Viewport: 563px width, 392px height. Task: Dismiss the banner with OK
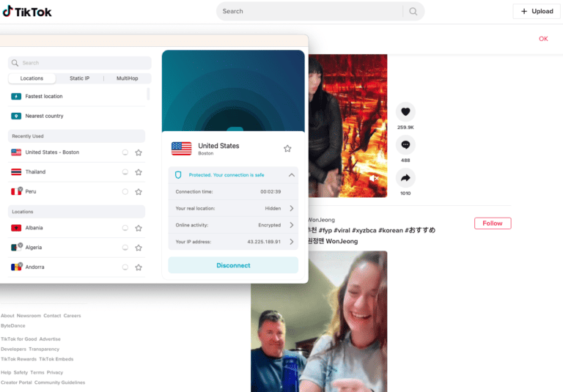tap(543, 39)
